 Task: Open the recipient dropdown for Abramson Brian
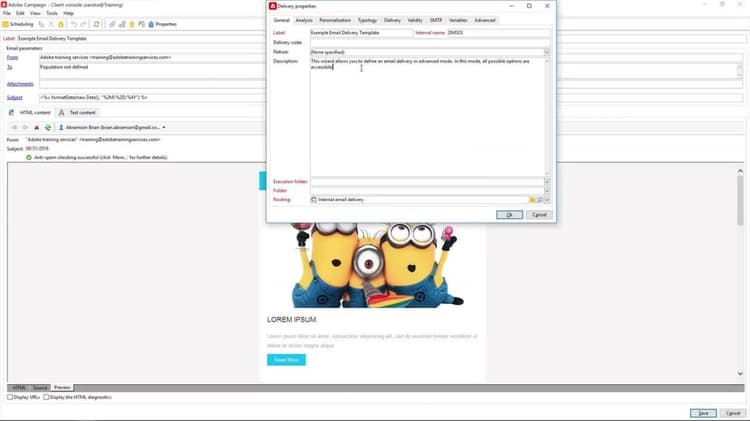164,128
